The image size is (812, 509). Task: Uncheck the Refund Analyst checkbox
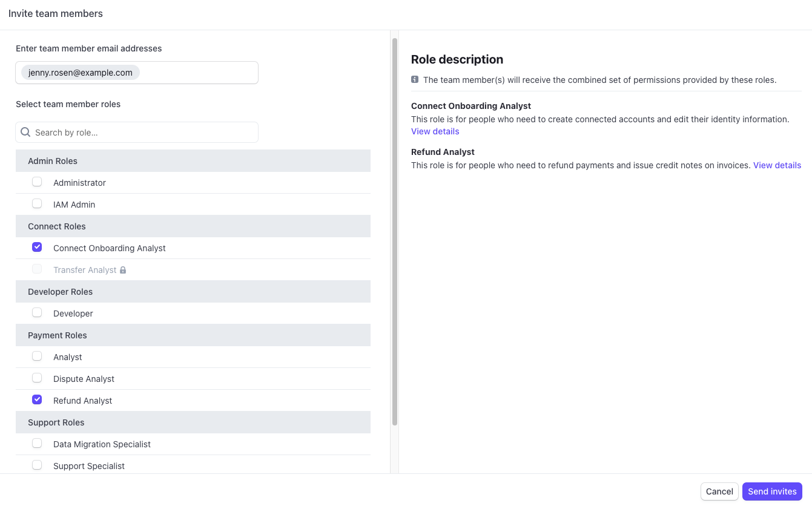37,399
